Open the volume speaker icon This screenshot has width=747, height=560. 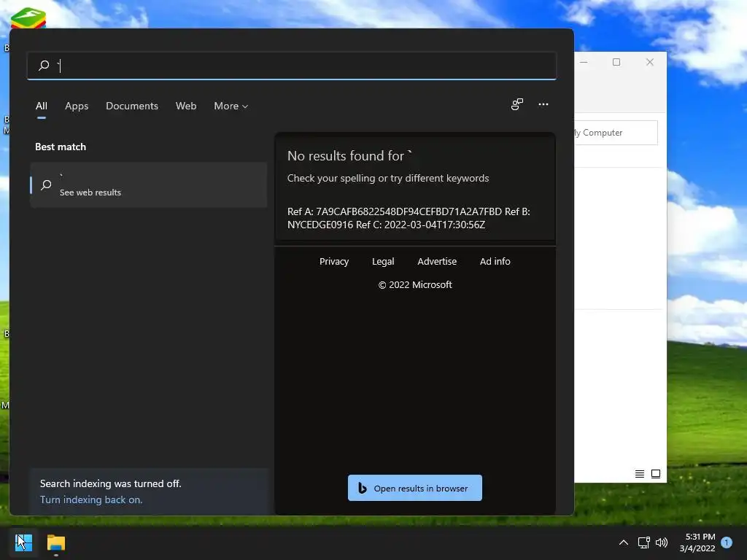coord(662,542)
